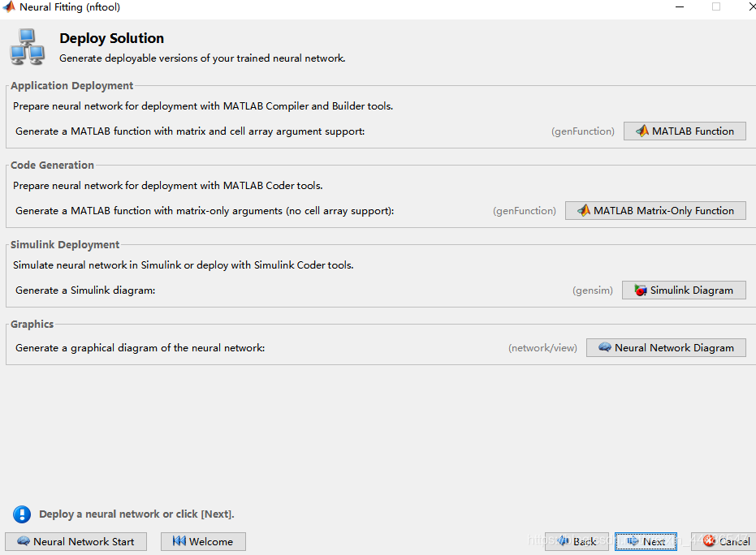Proceed to the next step

(x=646, y=541)
